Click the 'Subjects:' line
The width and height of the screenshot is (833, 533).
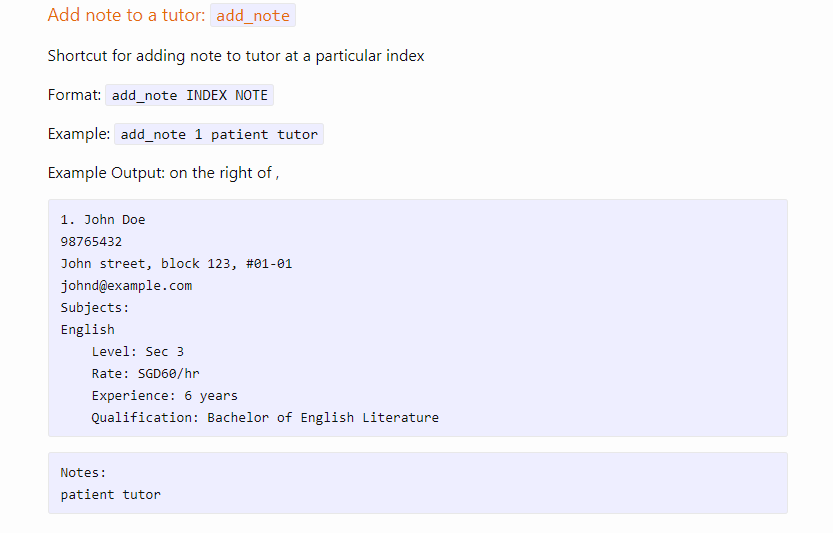(x=95, y=308)
